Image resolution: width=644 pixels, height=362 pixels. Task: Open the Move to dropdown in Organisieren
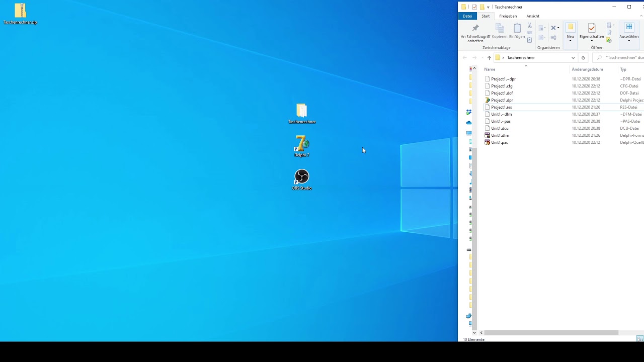541,28
